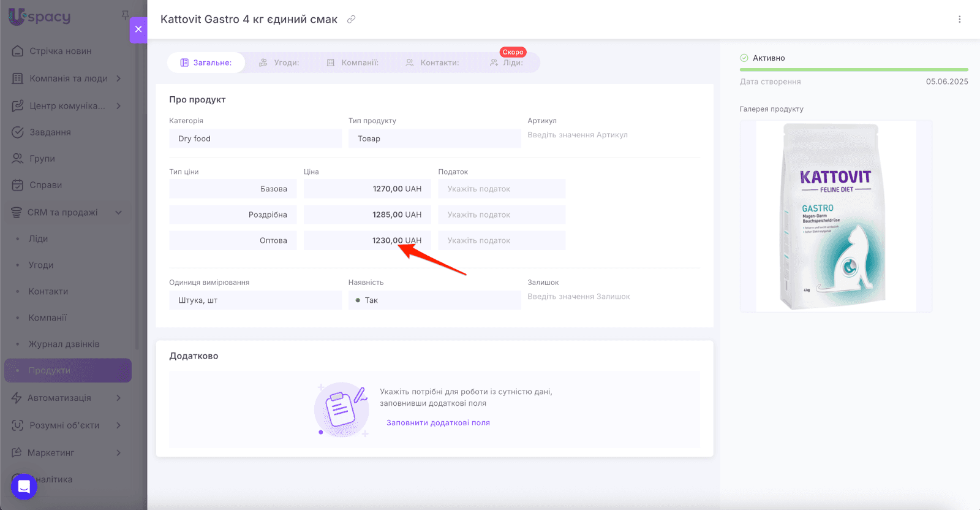Copy product link icon next to title
Screen dimensions: 980x510
click(x=351, y=20)
